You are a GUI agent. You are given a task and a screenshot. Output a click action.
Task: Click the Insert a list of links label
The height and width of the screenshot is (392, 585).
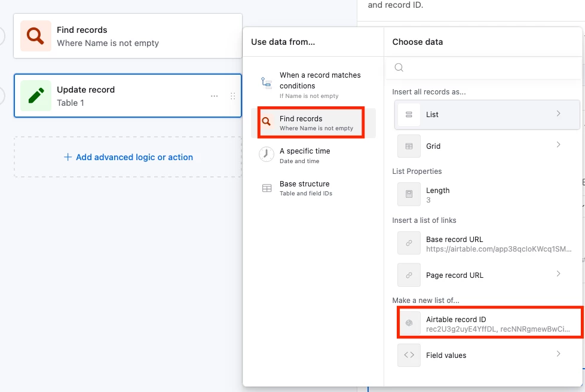click(x=424, y=220)
